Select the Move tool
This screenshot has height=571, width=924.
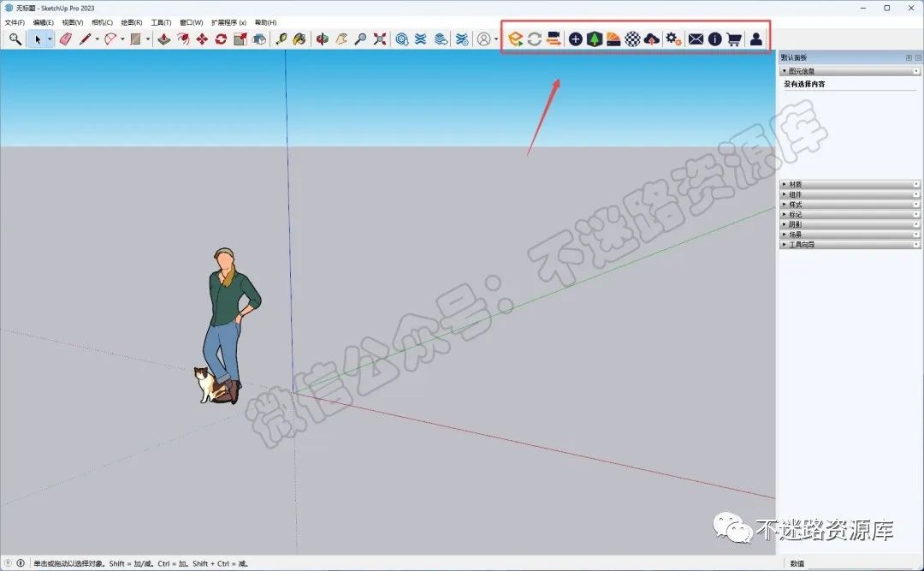coord(202,39)
